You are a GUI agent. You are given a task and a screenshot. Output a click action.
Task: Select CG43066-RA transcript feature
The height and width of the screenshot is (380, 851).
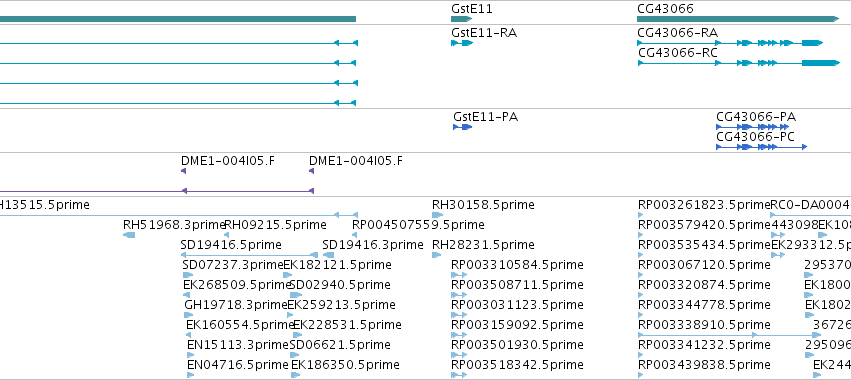[x=730, y=43]
